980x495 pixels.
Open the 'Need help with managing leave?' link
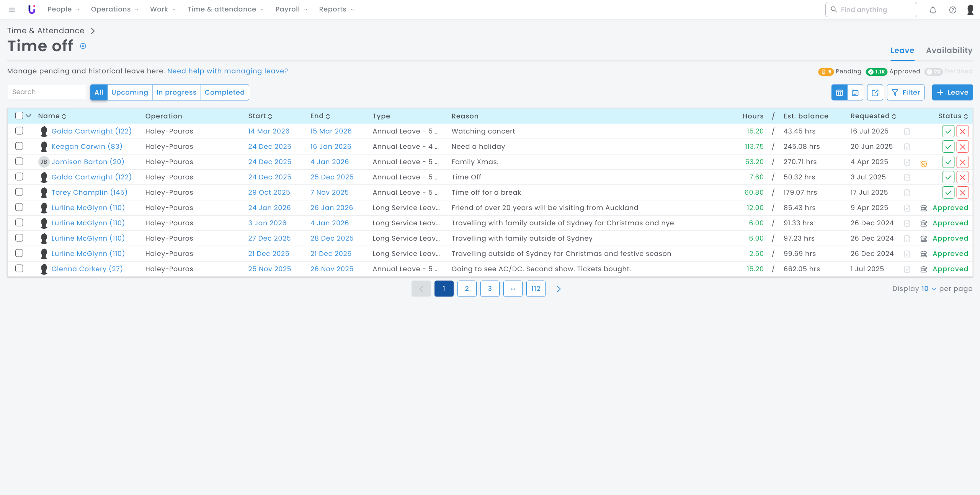click(x=227, y=71)
